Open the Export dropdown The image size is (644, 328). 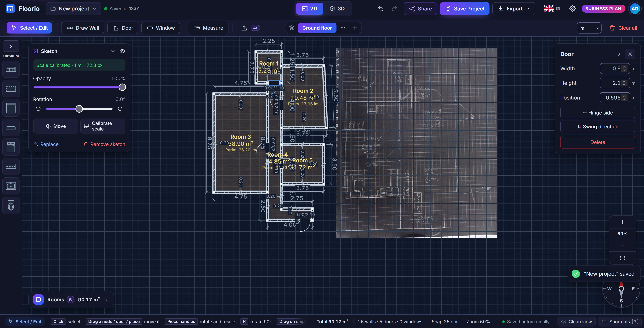click(514, 9)
